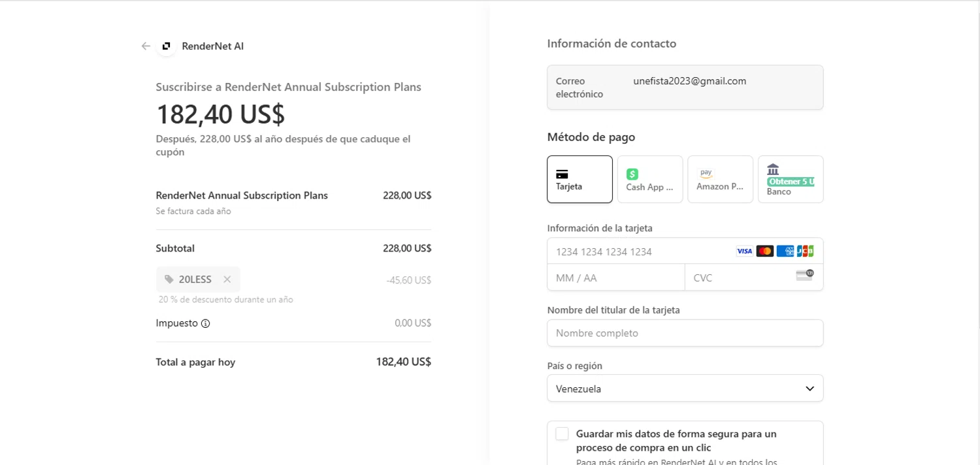Click the Subtotal value 228,00 US$
Screen dimensions: 980x465
tap(407, 248)
